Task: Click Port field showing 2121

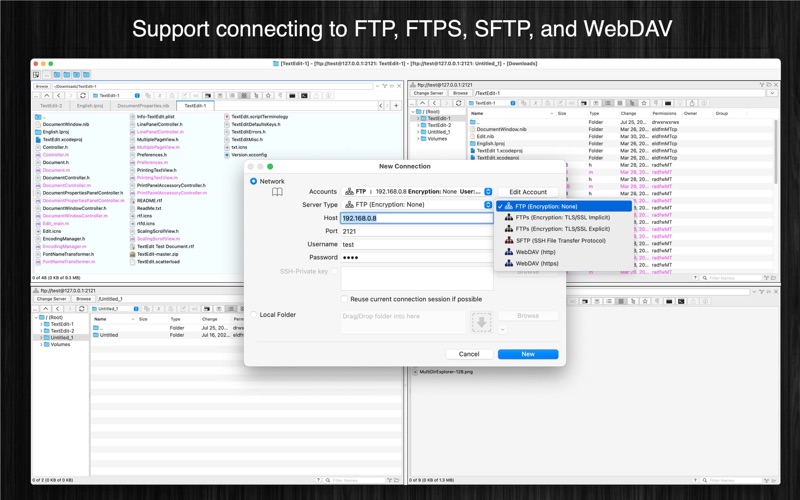Action: 417,231
